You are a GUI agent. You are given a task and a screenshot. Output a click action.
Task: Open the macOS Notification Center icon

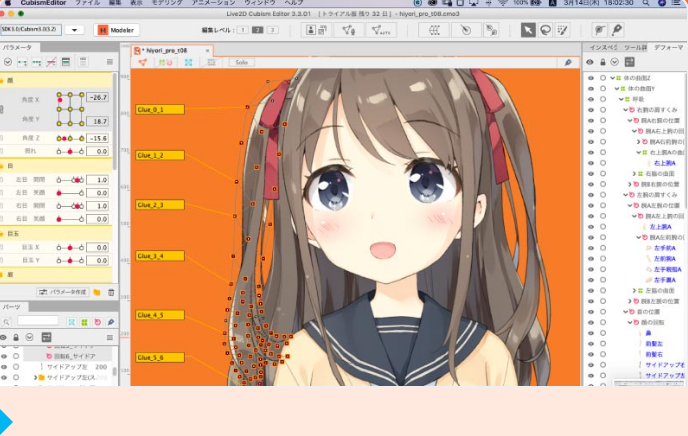coord(676,3)
